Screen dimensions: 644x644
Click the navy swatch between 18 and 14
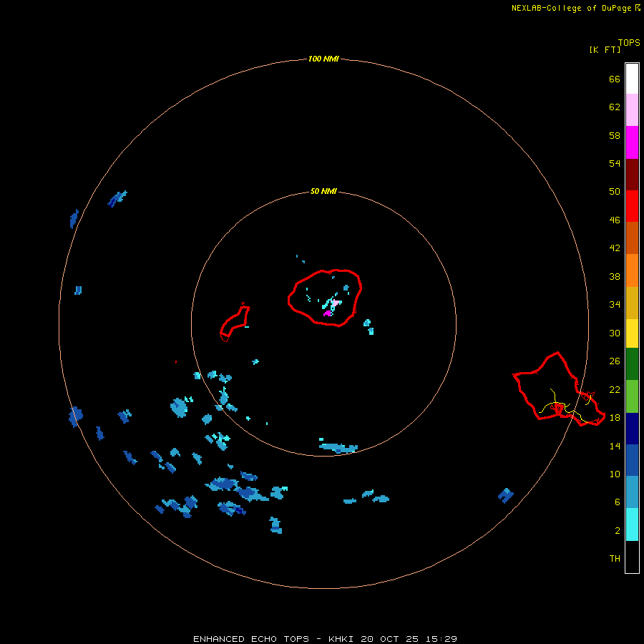(632, 429)
